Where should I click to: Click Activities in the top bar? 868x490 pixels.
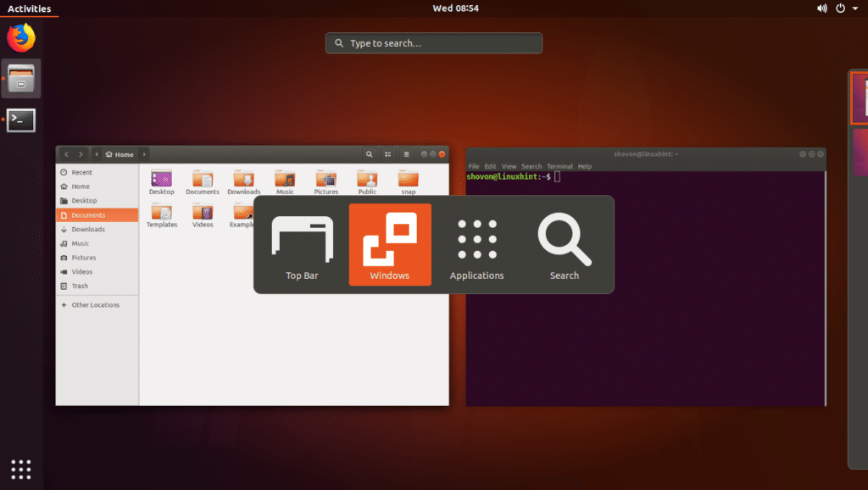29,8
